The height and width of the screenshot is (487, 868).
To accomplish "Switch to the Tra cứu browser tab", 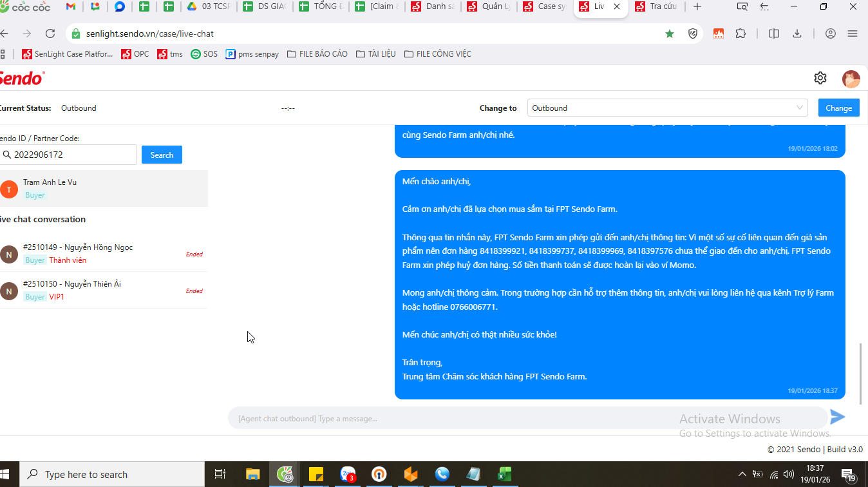I will [657, 6].
